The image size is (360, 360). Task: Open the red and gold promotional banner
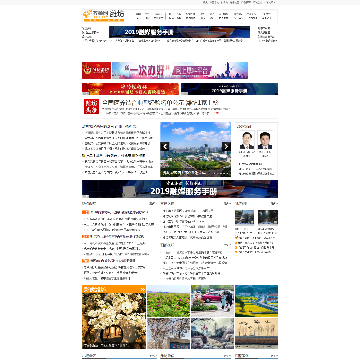(x=130, y=89)
